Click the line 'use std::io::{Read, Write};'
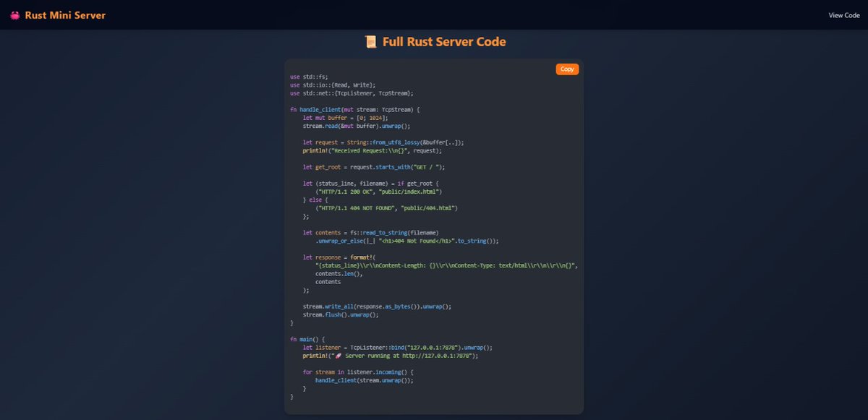Screen dimensions: 868x420 [333, 85]
